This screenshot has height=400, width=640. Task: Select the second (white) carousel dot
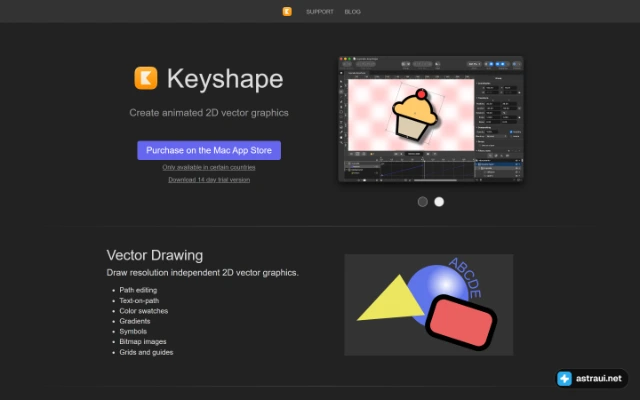point(439,202)
